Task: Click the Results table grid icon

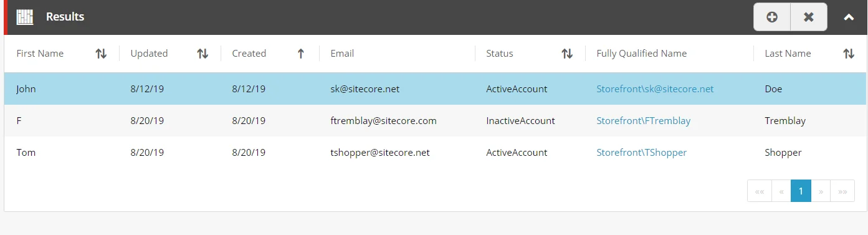Action: coord(25,17)
